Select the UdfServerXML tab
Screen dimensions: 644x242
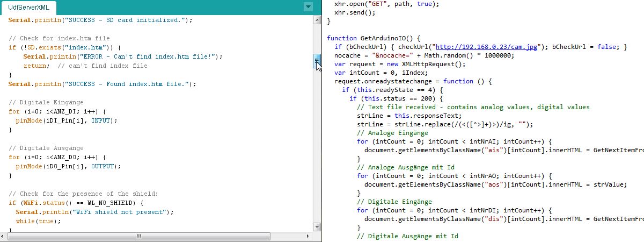28,8
